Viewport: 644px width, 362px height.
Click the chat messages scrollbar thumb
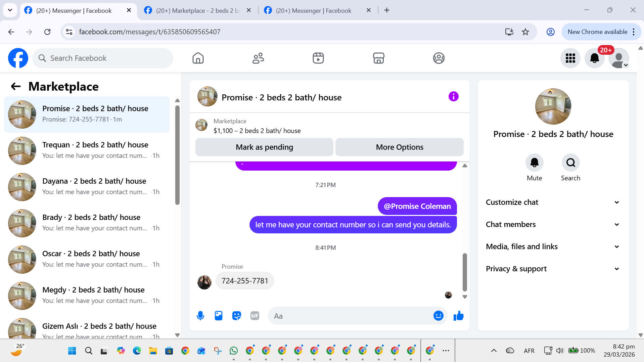pyautogui.click(x=465, y=272)
